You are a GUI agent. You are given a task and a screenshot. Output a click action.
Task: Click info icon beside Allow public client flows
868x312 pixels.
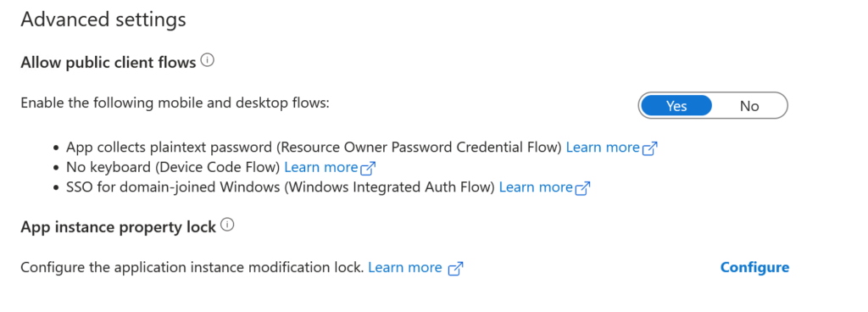point(207,60)
